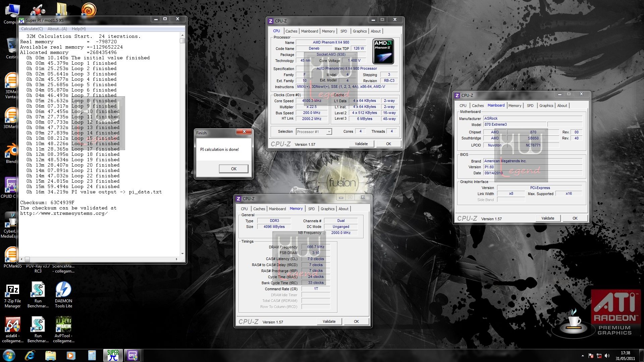Screen dimensions: 644x362
Task: Select the DRAM Frequency 666.7 MHz value
Action: coord(316,247)
